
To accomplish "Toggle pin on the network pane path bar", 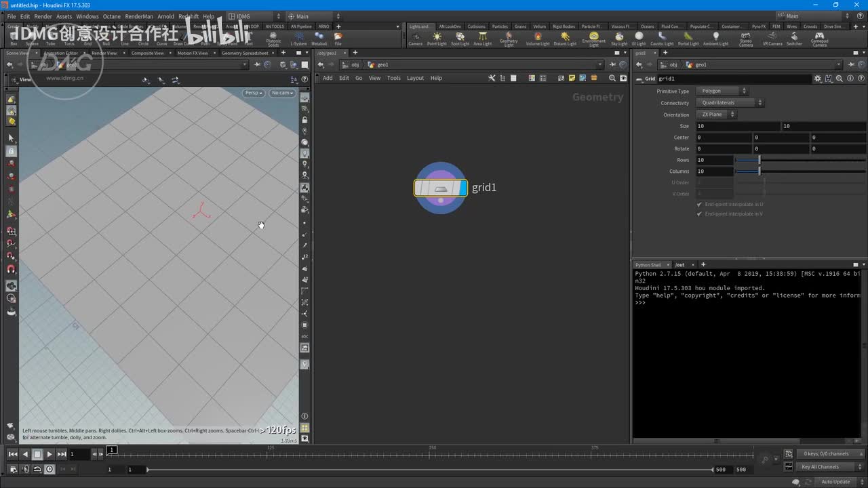I will (612, 64).
